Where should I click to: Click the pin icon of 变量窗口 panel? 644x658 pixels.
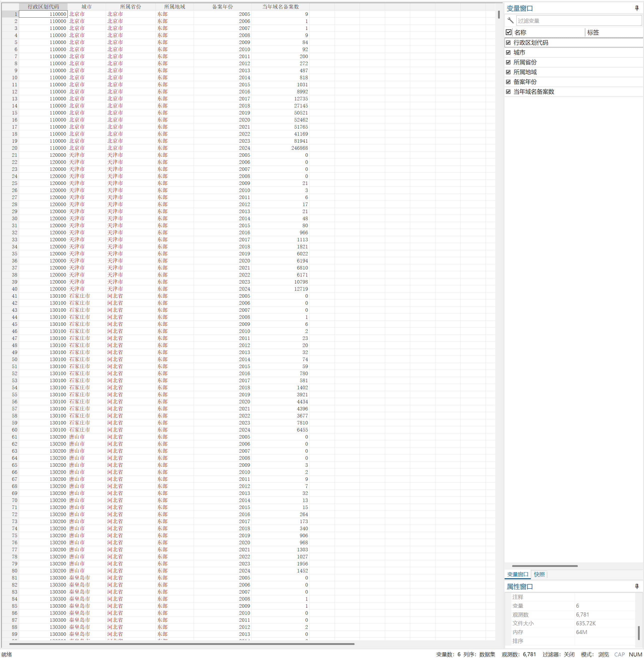[x=636, y=8]
